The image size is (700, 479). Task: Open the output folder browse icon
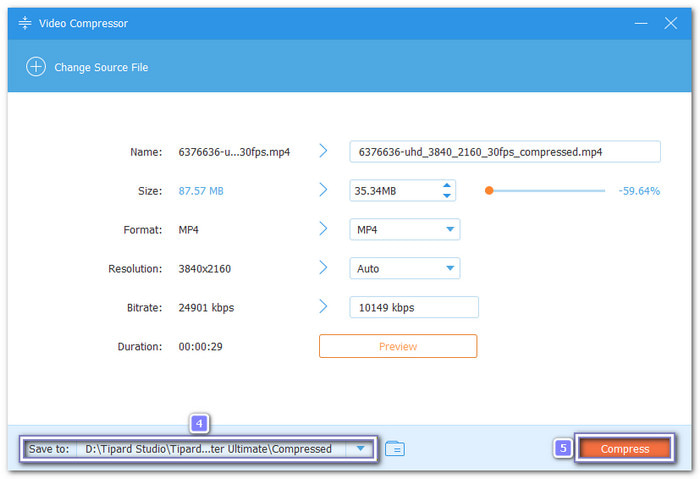[x=394, y=449]
